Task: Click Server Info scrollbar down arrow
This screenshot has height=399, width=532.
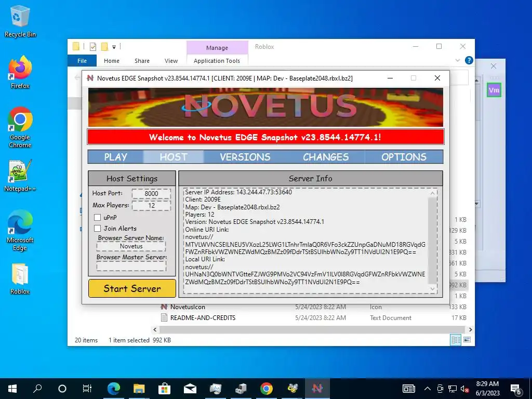Action: (432, 289)
